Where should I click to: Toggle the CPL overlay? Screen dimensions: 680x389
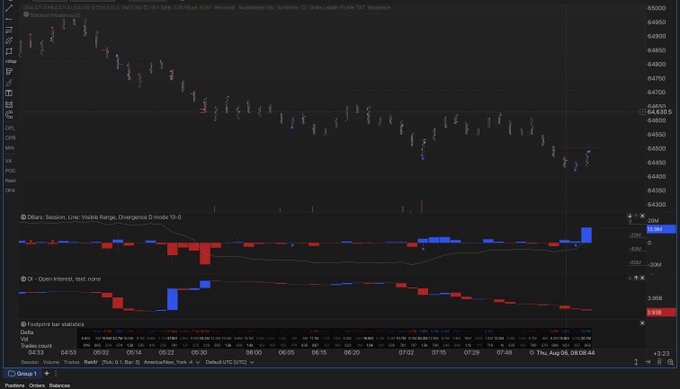(x=10, y=128)
